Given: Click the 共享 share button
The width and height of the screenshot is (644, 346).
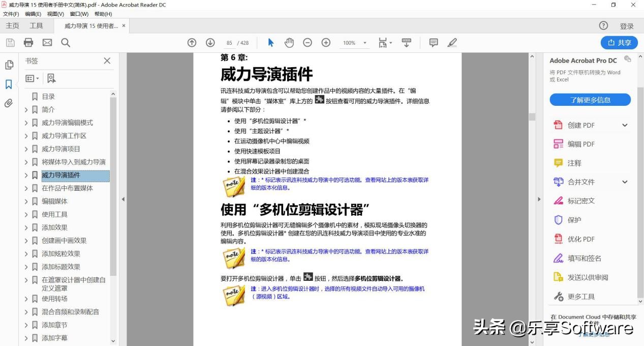Looking at the screenshot, I should pyautogui.click(x=619, y=43).
